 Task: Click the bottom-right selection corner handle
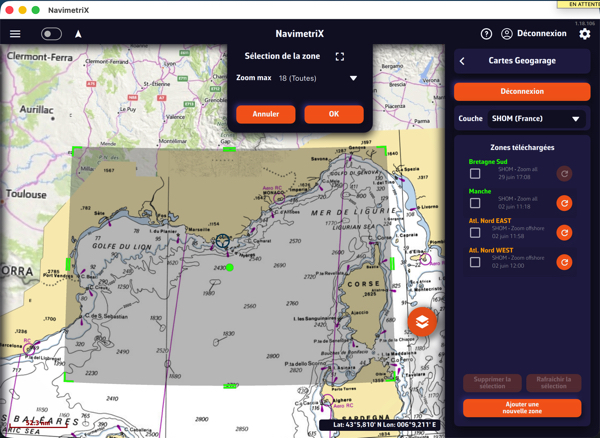(390, 376)
